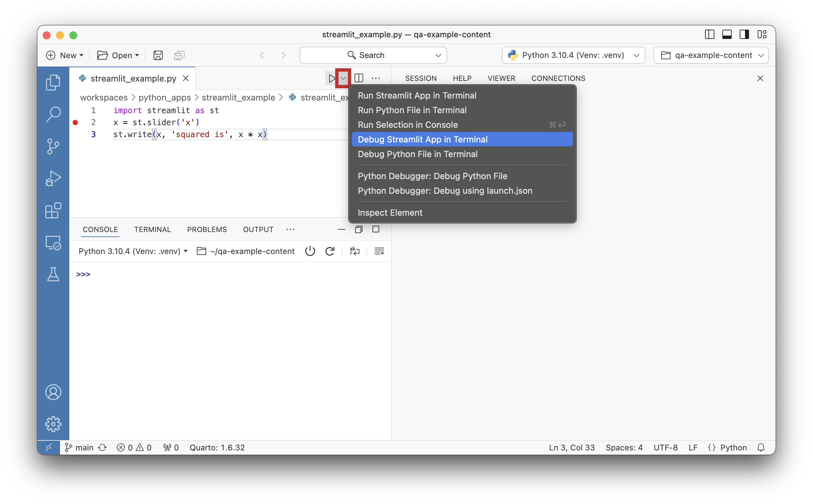The width and height of the screenshot is (813, 504).
Task: Save streamlit_example.py using the save icon
Action: click(158, 55)
